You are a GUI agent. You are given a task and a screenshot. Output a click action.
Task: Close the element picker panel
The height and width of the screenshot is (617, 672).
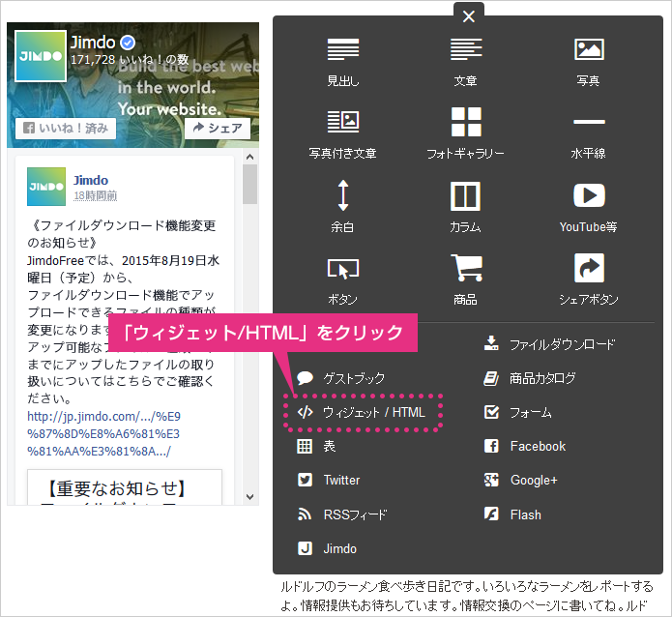pos(469,15)
